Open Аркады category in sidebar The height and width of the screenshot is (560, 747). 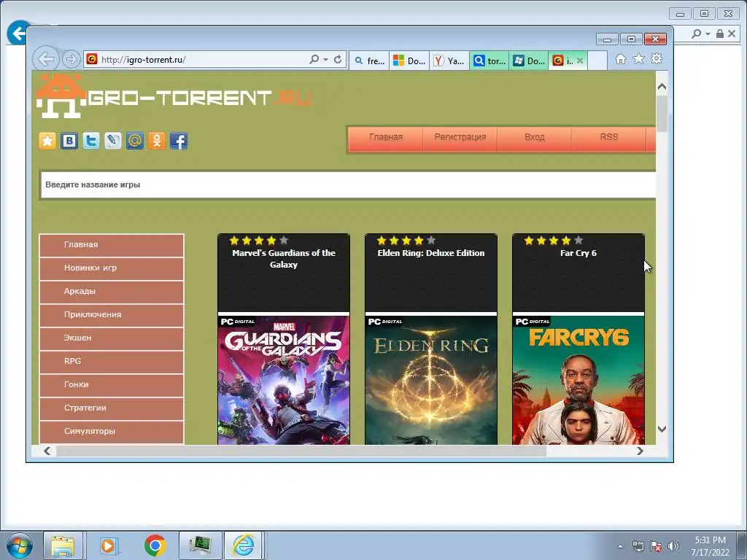click(x=112, y=292)
